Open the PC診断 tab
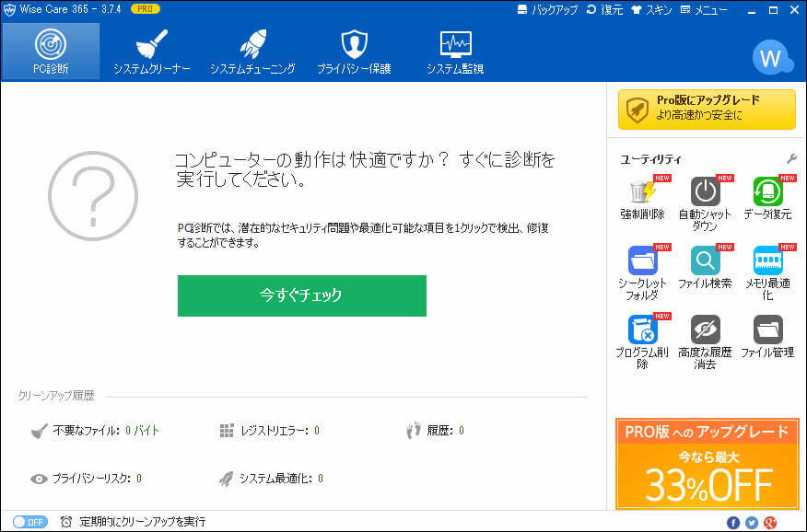 tap(51, 52)
